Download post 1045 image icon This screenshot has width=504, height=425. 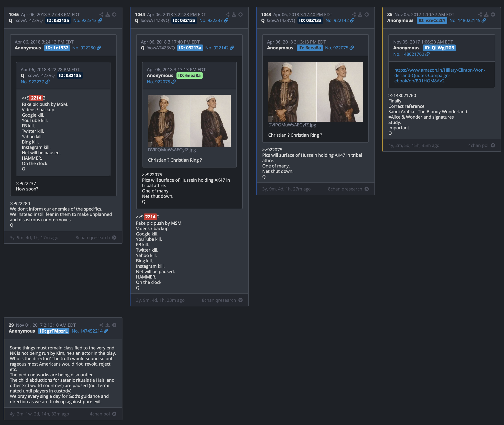point(108,14)
